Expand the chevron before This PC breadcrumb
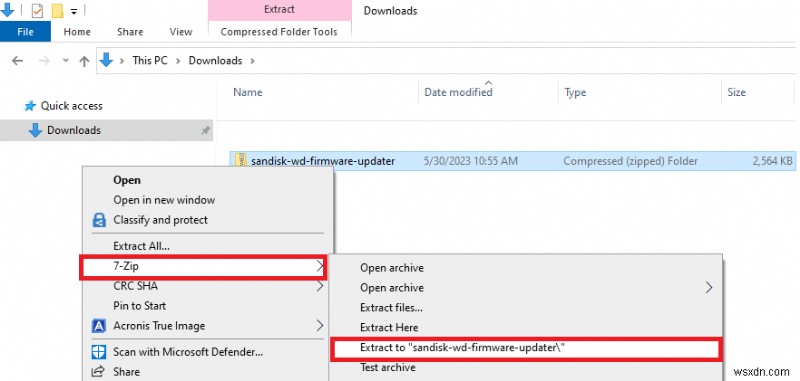The width and height of the screenshot is (800, 381). [122, 61]
